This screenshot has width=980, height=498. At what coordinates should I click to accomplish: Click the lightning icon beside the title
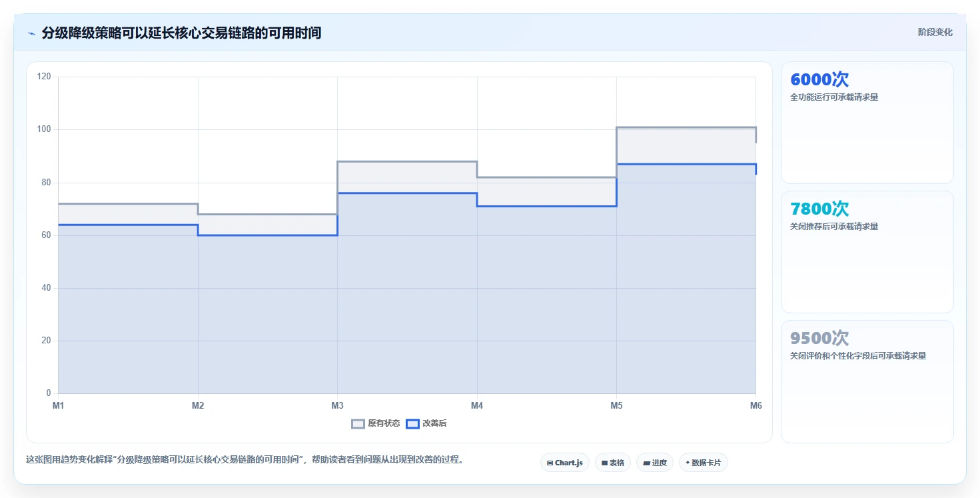(32, 33)
